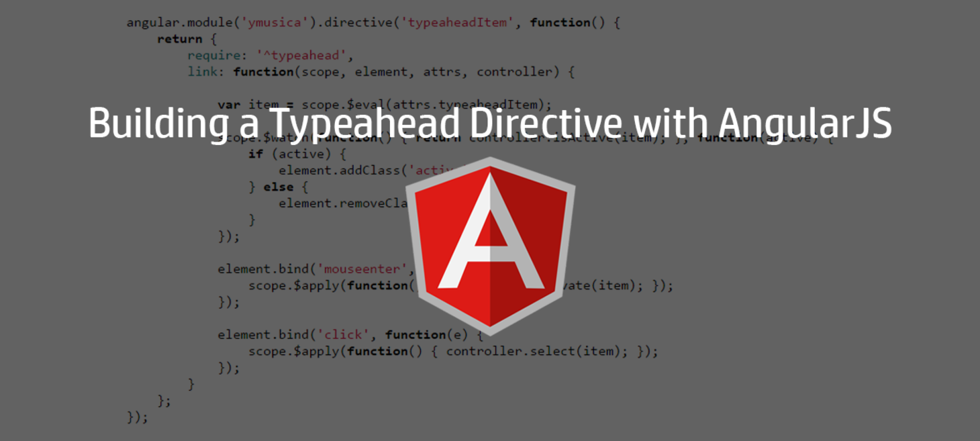Viewport: 980px width, 441px height.
Task: Click the "return {" line
Action: click(x=187, y=39)
